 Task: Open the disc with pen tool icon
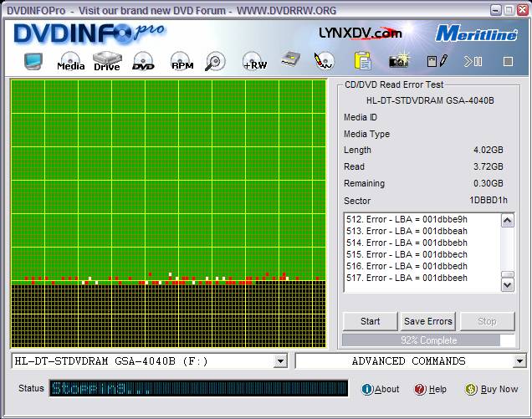[x=324, y=61]
